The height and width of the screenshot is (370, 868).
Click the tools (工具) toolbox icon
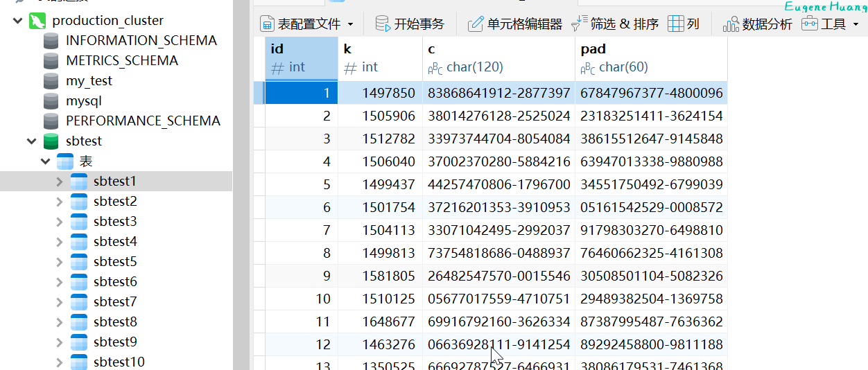tap(809, 24)
